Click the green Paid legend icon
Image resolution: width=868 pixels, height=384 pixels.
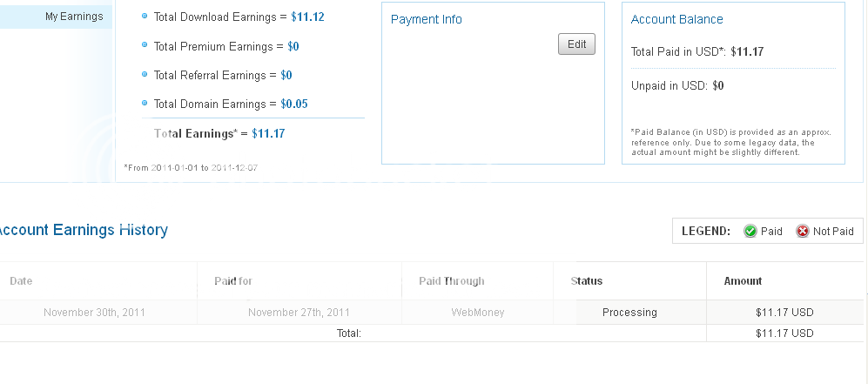(750, 231)
